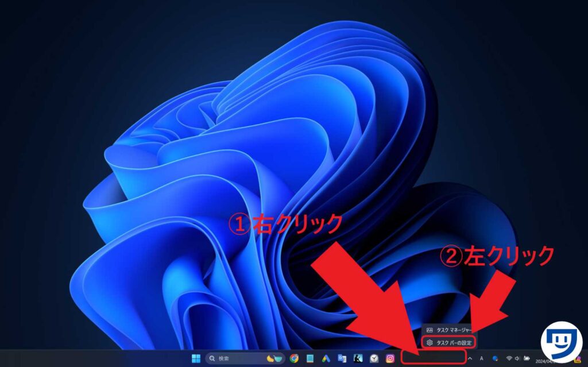Open the Clock app in the taskbar
Screen dimensions: 588x367
374,359
